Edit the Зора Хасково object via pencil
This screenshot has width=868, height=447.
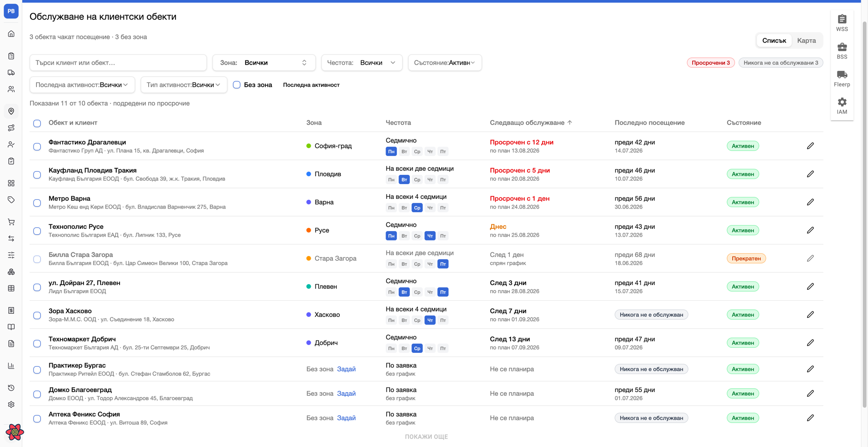pos(810,315)
